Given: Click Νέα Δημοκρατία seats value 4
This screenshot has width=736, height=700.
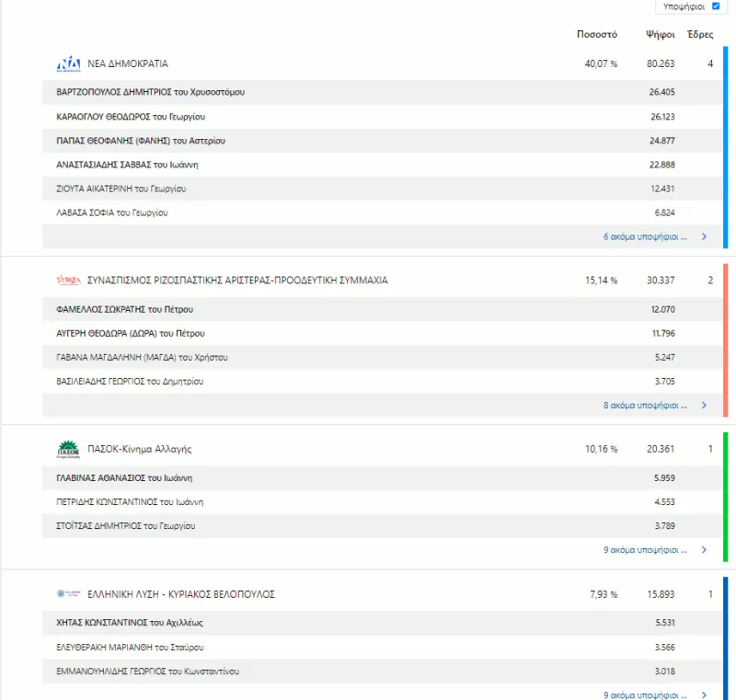Looking at the screenshot, I should [710, 63].
